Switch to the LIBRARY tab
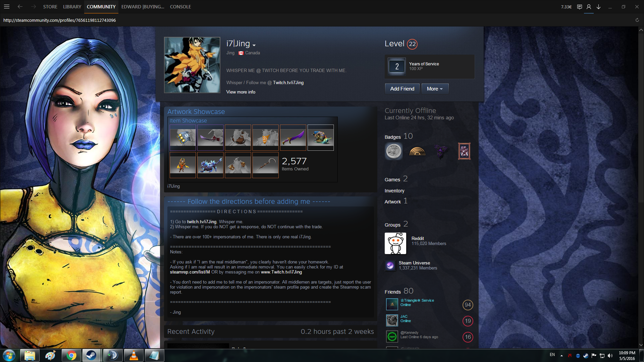644x362 pixels. pos(72,7)
